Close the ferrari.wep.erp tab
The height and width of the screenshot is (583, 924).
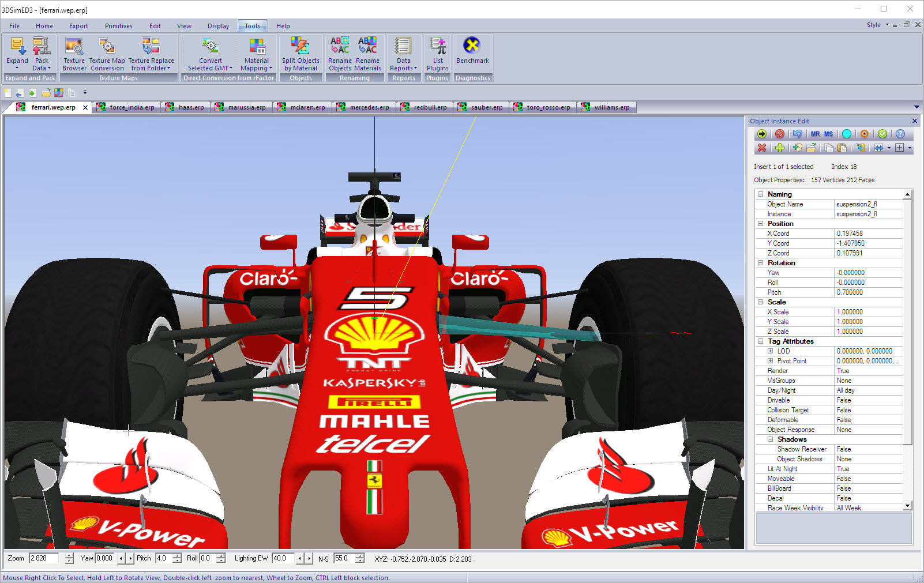click(x=85, y=107)
